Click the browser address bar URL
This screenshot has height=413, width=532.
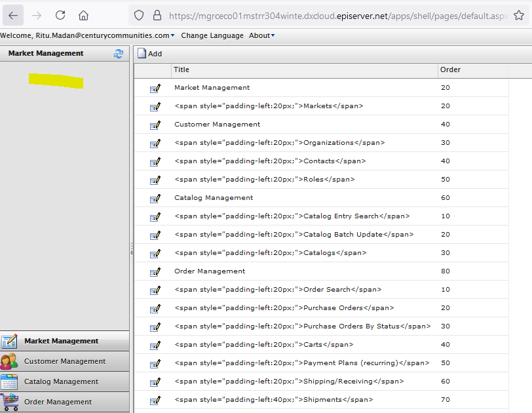pos(341,15)
